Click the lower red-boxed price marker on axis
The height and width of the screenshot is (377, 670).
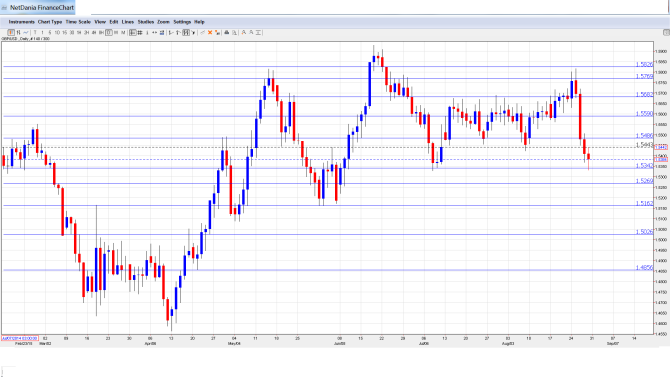pyautogui.click(x=661, y=159)
